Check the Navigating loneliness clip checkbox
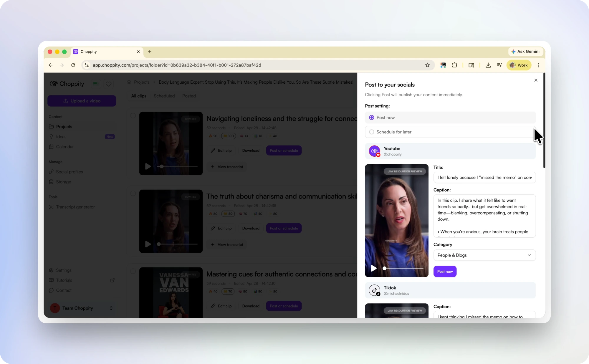 point(133,115)
